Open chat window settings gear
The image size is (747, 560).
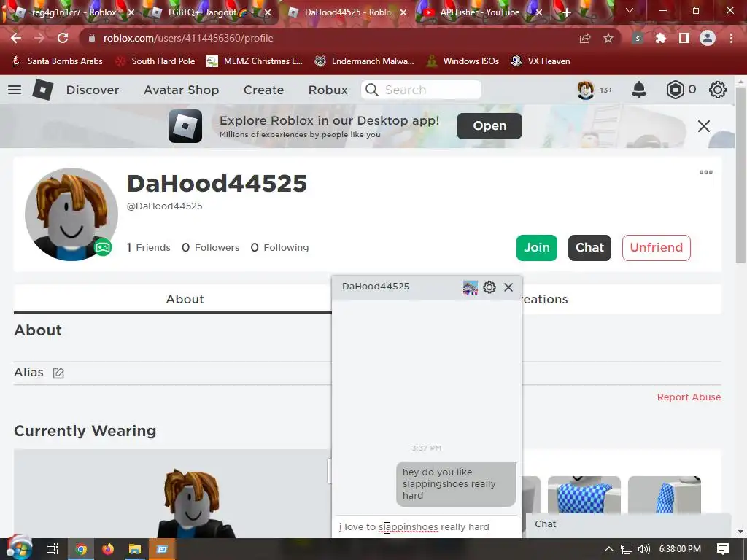pos(489,287)
